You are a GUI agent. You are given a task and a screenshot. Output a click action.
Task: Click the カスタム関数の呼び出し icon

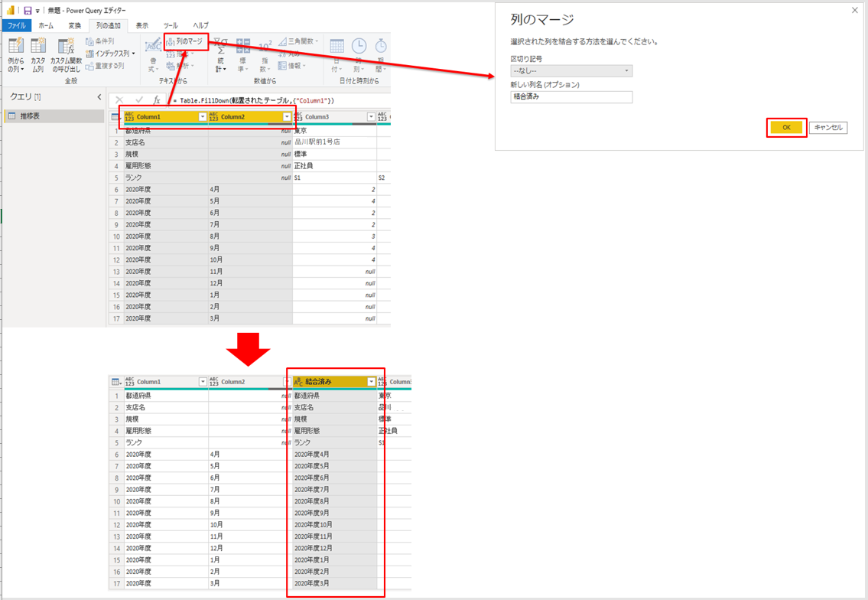pos(66,47)
